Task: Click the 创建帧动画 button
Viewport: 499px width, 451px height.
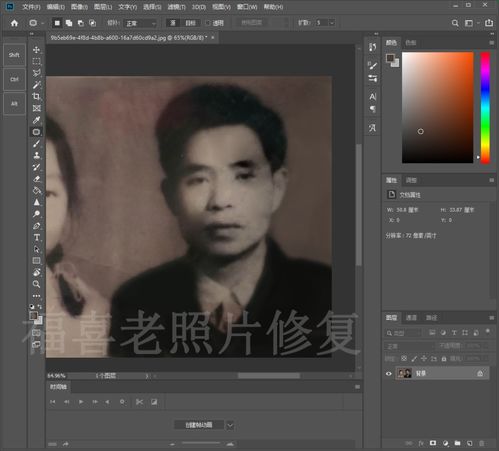Action: (x=199, y=425)
